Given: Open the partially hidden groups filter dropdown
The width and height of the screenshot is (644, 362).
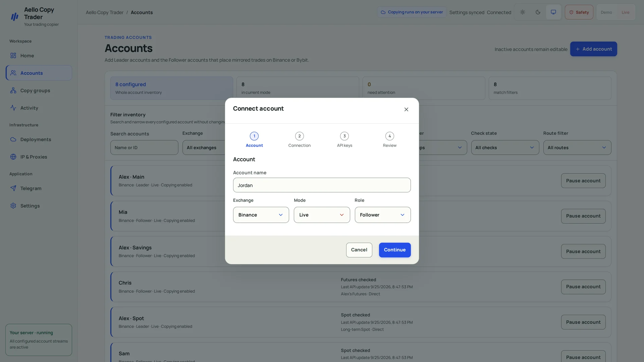Looking at the screenshot, I should 443,147.
